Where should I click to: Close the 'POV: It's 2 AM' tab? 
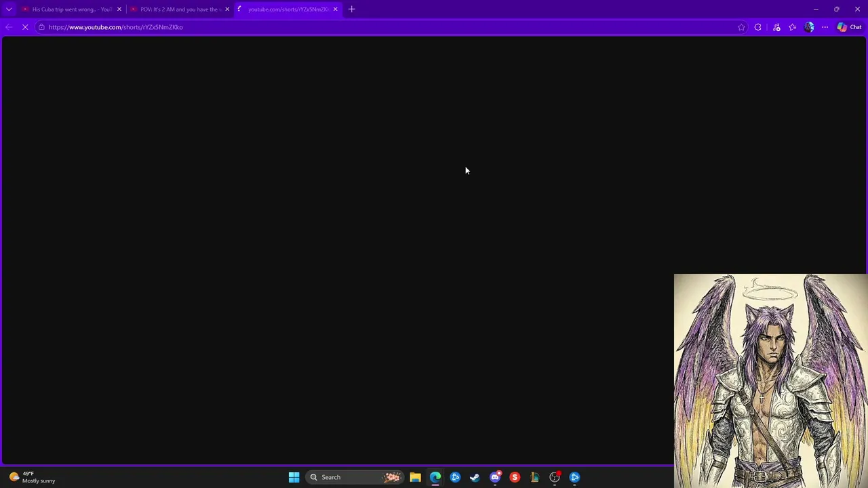227,9
